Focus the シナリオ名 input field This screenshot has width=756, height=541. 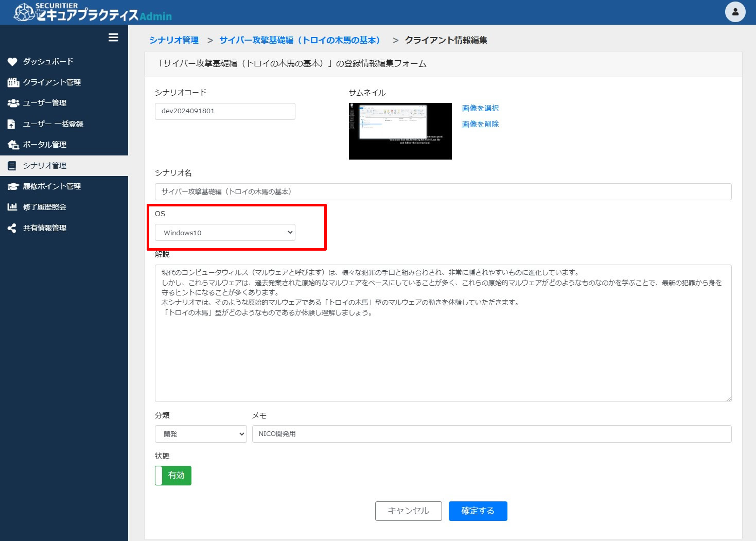pos(443,191)
